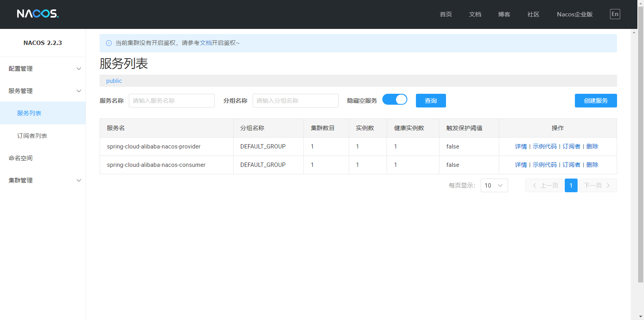The image size is (644, 320).
Task: Open Nacos企业版 in the top navigation
Action: [574, 14]
